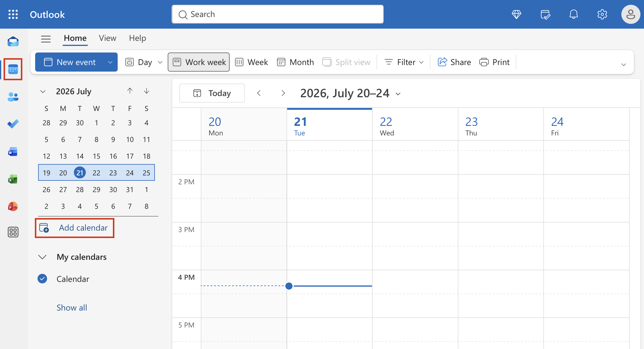The width and height of the screenshot is (644, 349).
Task: Open My Day panel icon
Action: [x=545, y=14]
